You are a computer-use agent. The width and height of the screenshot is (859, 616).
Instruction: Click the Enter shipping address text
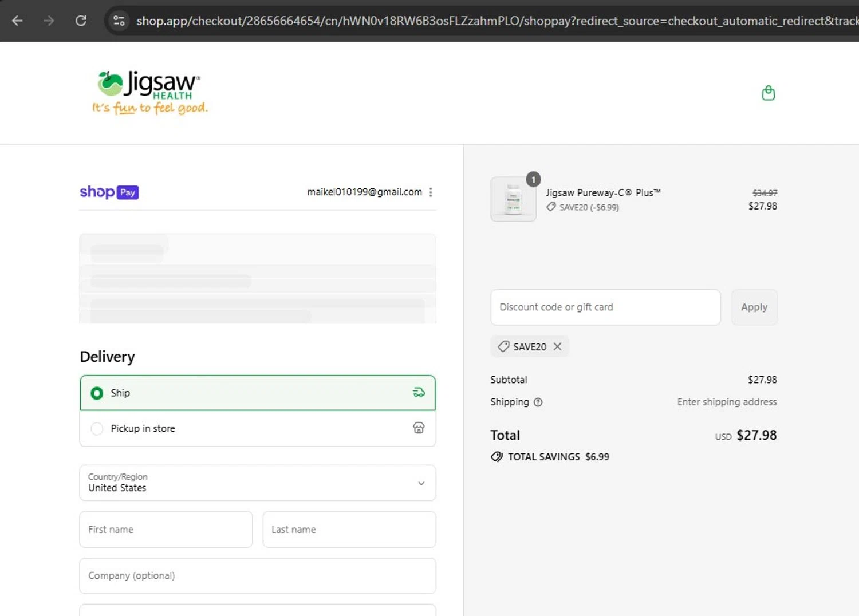tap(727, 402)
